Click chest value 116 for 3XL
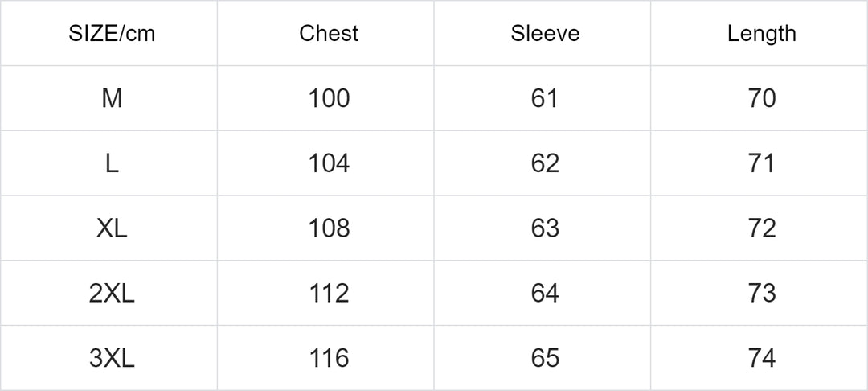Viewport: 868px width, 391px height. [329, 358]
